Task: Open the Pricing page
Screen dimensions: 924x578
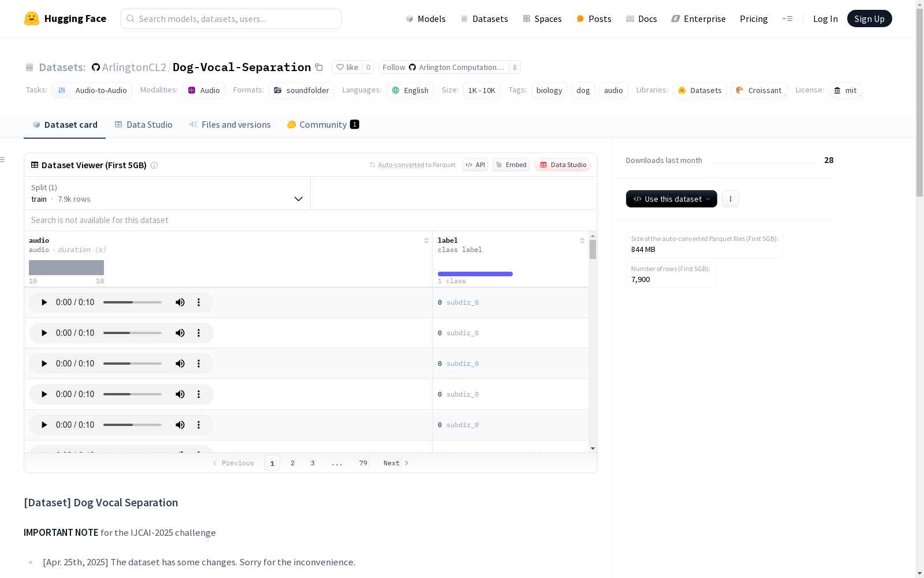Action: tap(754, 18)
